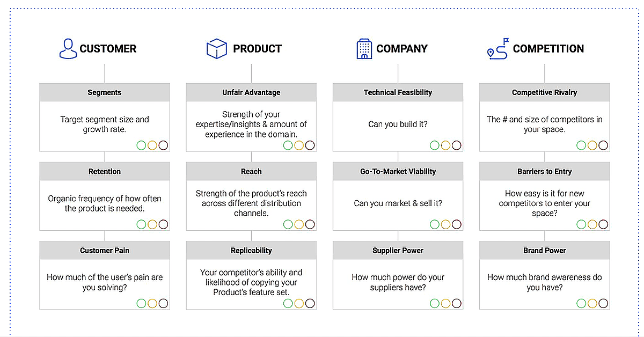Open the Segments card header
Screen dimensions: 644x337
pyautogui.click(x=105, y=92)
